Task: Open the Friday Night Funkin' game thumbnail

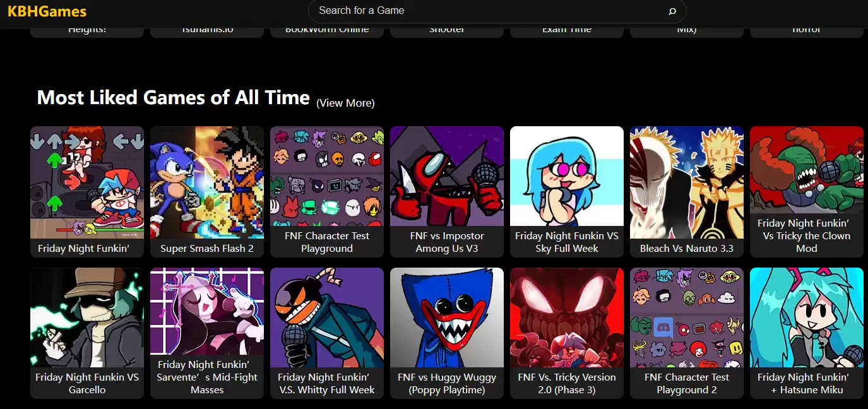Action: tap(87, 182)
